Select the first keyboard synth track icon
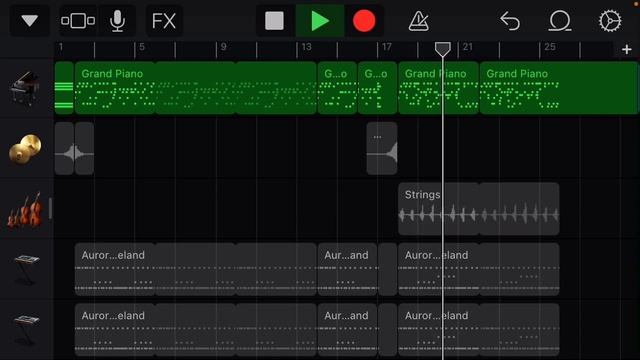The width and height of the screenshot is (640, 360). [x=25, y=269]
